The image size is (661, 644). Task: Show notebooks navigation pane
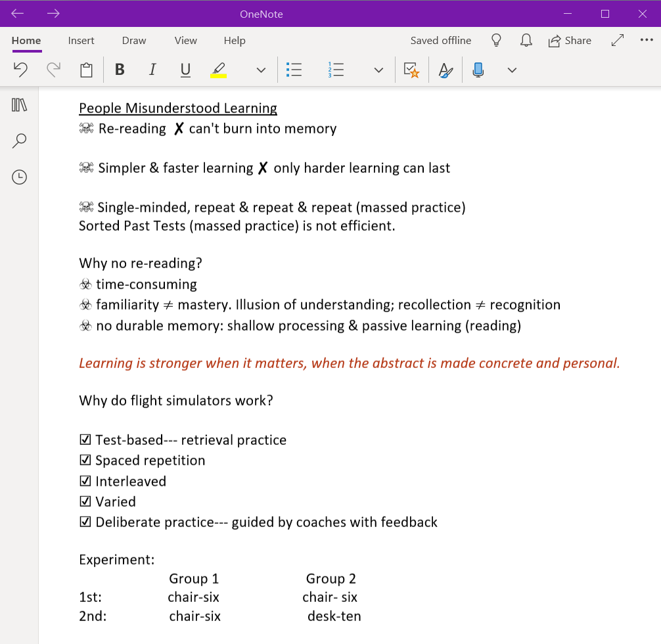point(20,105)
